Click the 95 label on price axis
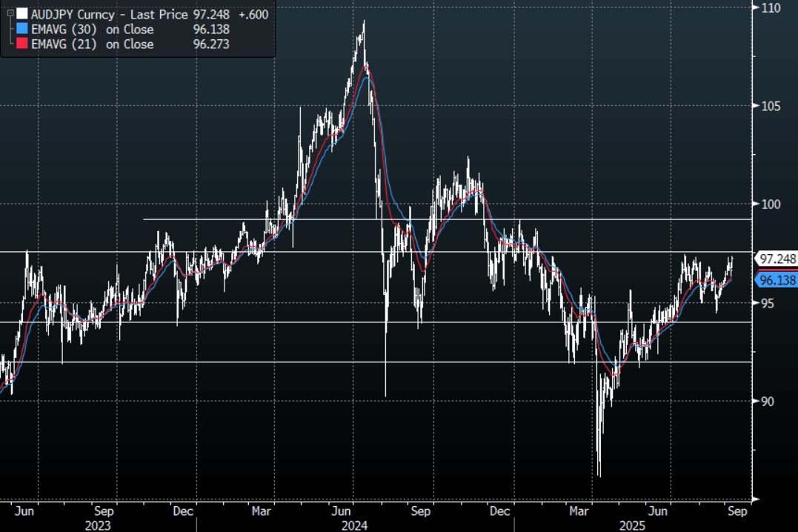Screen dimensions: 798x532 pyautogui.click(x=768, y=303)
